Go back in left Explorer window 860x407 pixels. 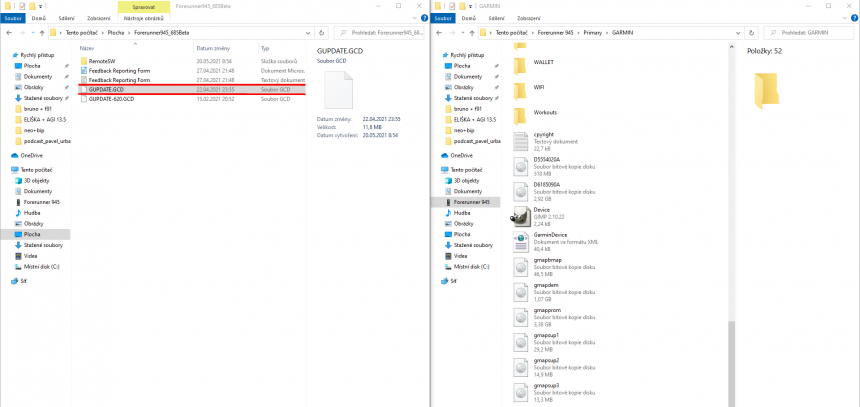(x=9, y=32)
